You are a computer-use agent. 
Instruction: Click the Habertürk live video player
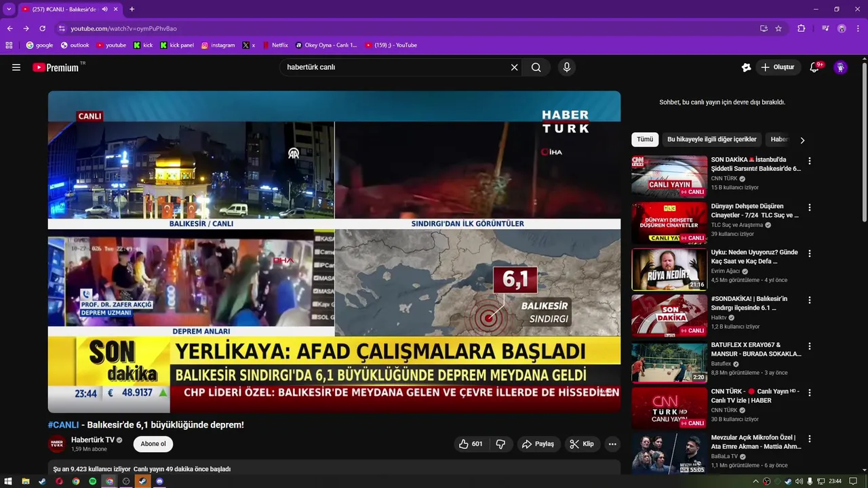coord(334,251)
